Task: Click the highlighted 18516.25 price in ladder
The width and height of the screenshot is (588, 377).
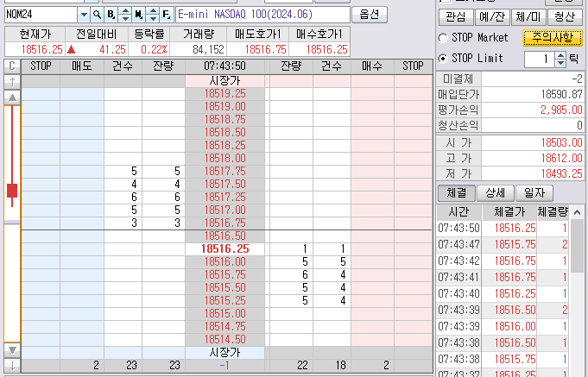Action: 224,248
